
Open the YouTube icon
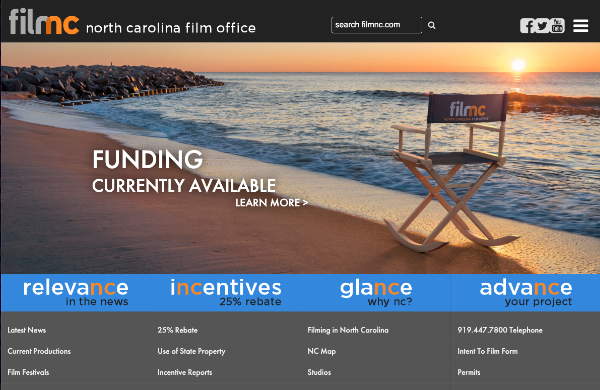(557, 26)
